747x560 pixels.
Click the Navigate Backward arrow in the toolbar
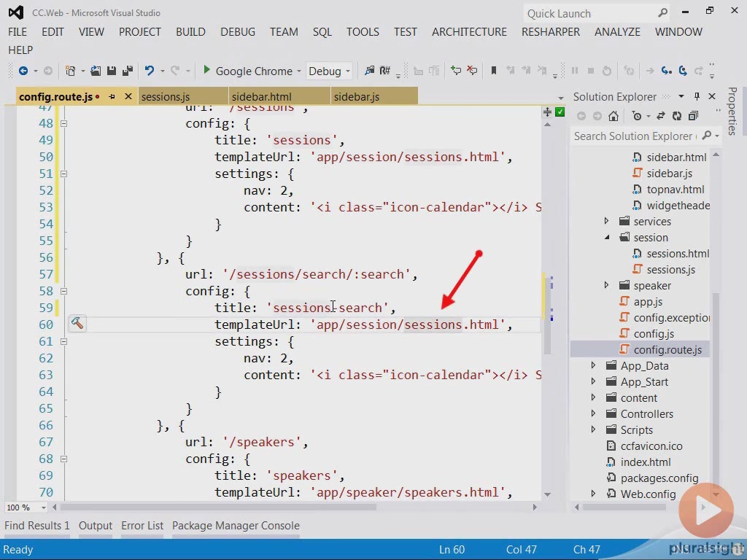[x=23, y=71]
